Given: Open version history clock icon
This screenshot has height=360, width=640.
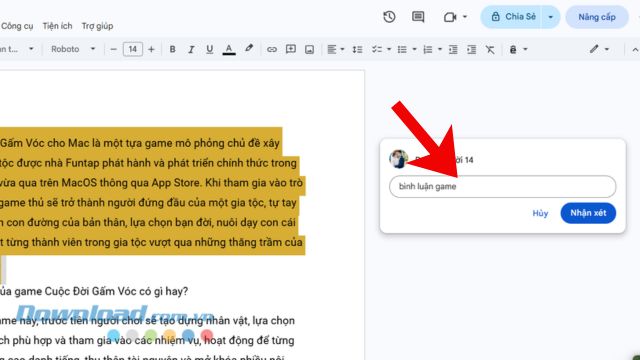Looking at the screenshot, I should [389, 17].
